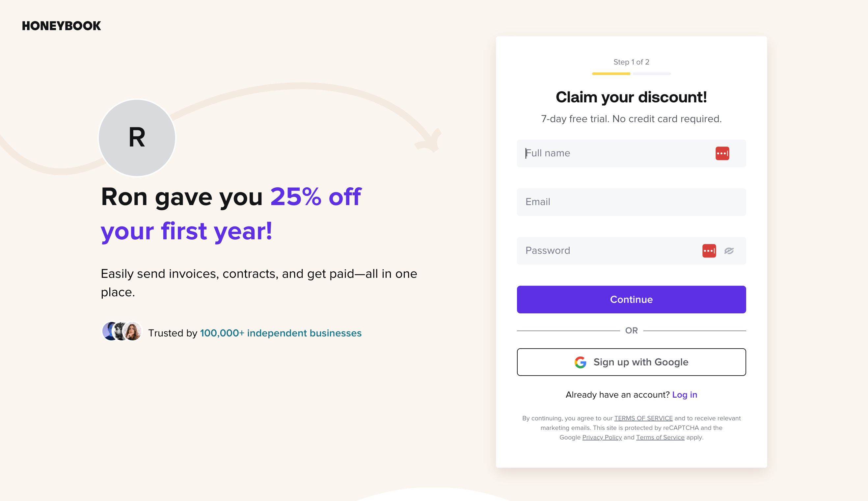Open Google Privacy Policy link
Screen dimensions: 868x501
[602, 437]
